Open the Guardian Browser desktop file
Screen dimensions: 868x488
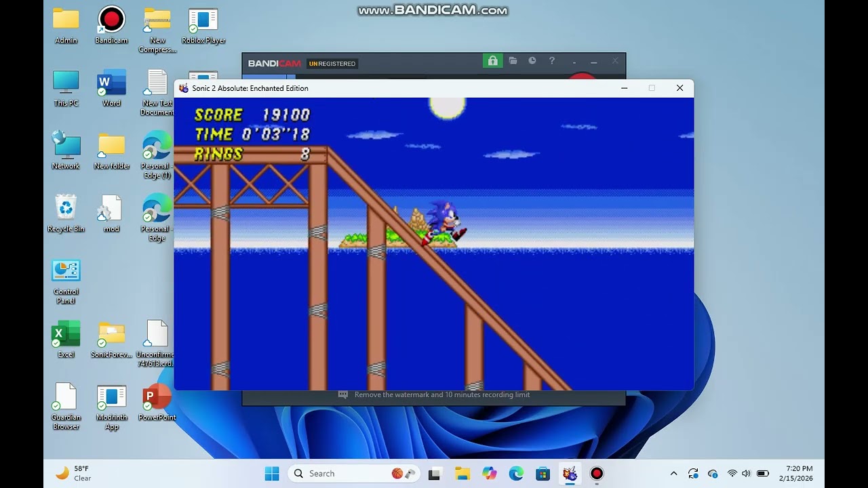click(66, 407)
